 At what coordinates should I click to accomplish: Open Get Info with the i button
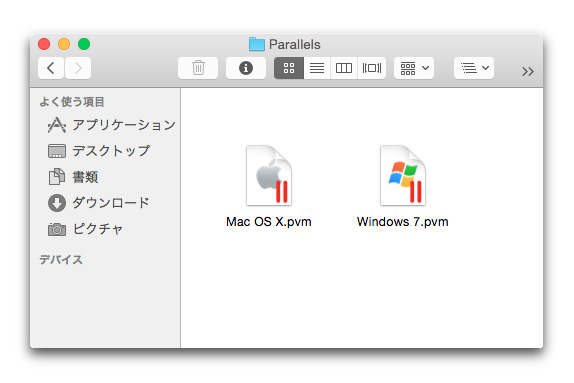tap(246, 68)
